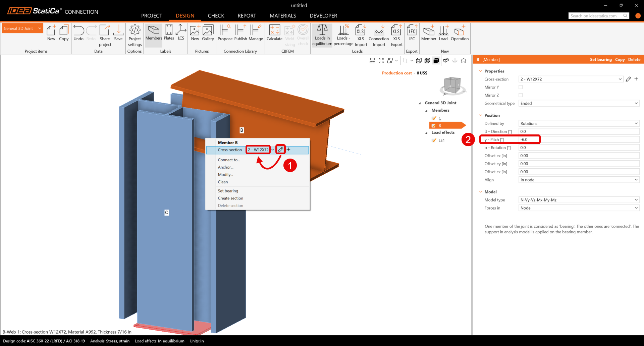The image size is (644, 346).
Task: Click the γ - Pitch input field
Action: tap(579, 139)
